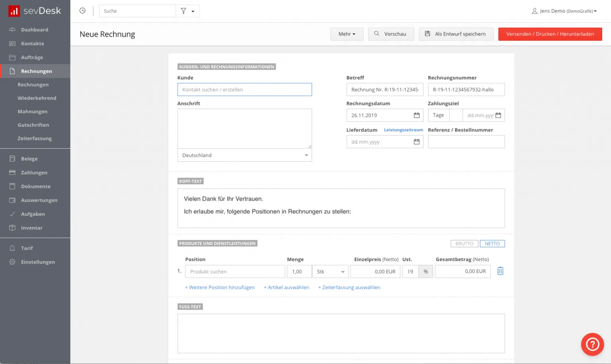
Task: Click the Suche search field
Action: click(137, 11)
